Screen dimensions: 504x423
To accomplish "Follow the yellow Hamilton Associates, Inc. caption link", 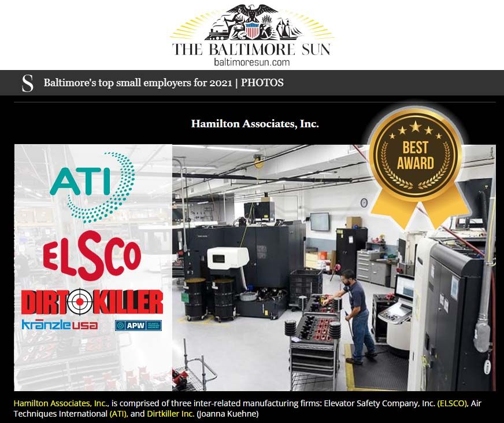I will pos(61,403).
